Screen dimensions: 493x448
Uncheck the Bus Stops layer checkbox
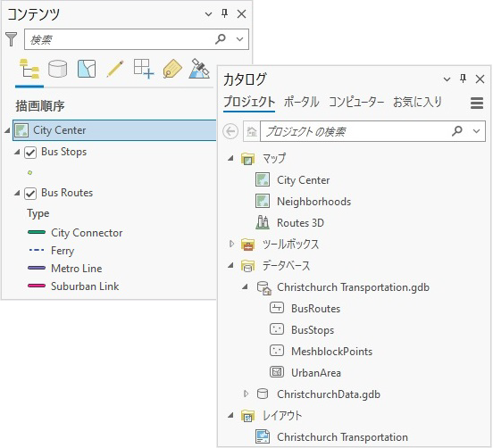tap(30, 153)
